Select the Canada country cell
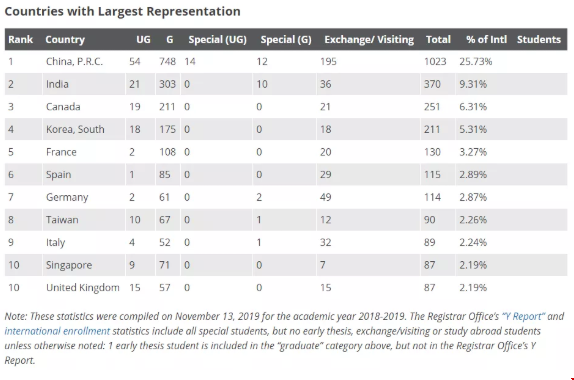574x380 pixels. 63,107
